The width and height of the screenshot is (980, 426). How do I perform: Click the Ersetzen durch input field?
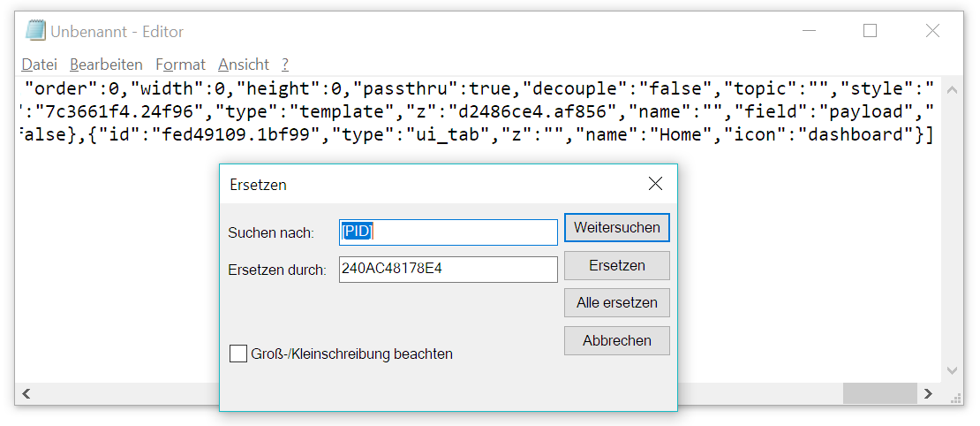449,270
